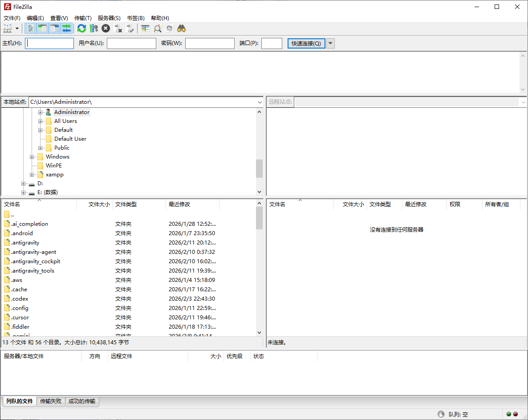Image resolution: width=528 pixels, height=420 pixels.
Task: Toggle the local directory tree view
Action: [41, 28]
